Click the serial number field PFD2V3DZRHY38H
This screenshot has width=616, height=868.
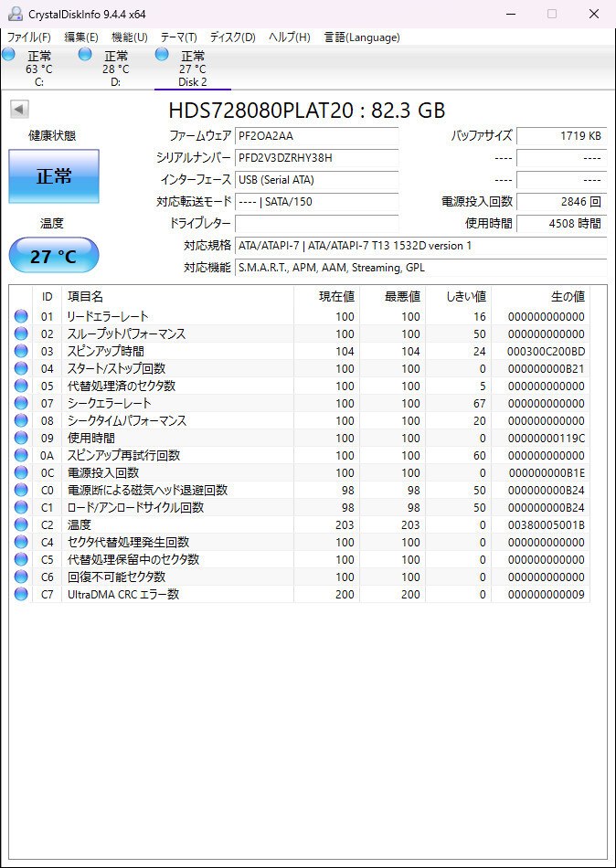tap(317, 158)
